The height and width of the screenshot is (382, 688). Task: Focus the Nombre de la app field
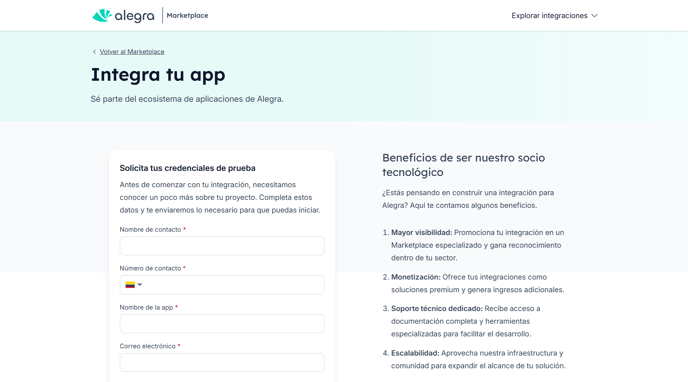pyautogui.click(x=222, y=324)
